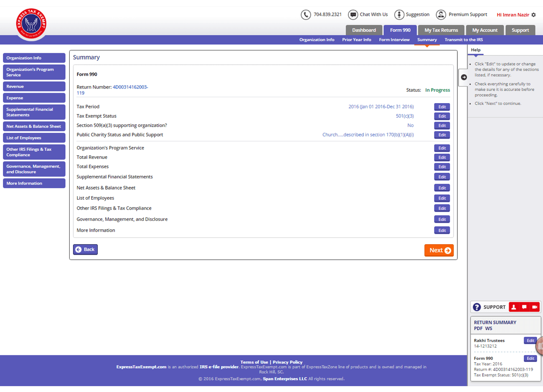The image size is (543, 392).
Task: Click the Support question mark icon
Action: pyautogui.click(x=477, y=307)
